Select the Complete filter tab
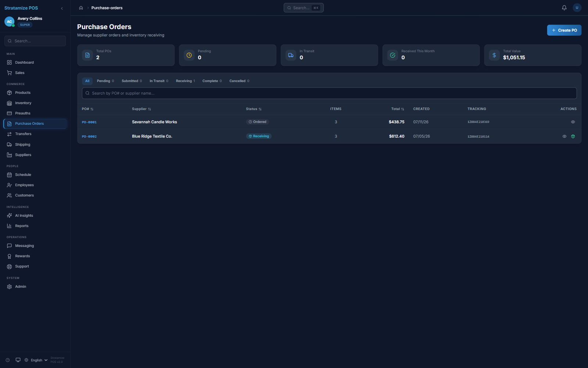The width and height of the screenshot is (588, 368). click(x=212, y=81)
